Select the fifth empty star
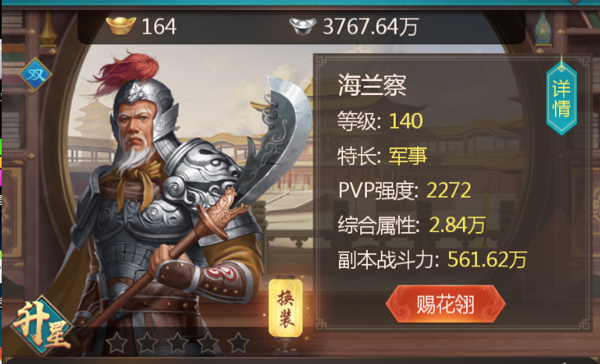 [238, 343]
